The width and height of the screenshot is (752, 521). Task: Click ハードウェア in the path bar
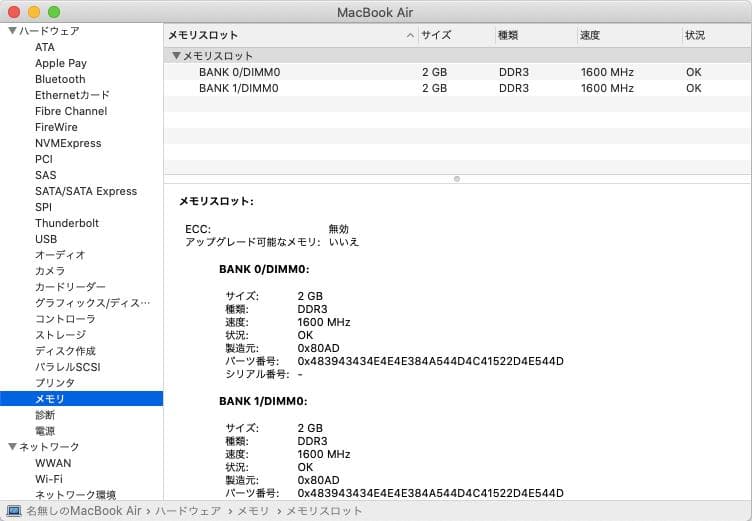coord(188,511)
